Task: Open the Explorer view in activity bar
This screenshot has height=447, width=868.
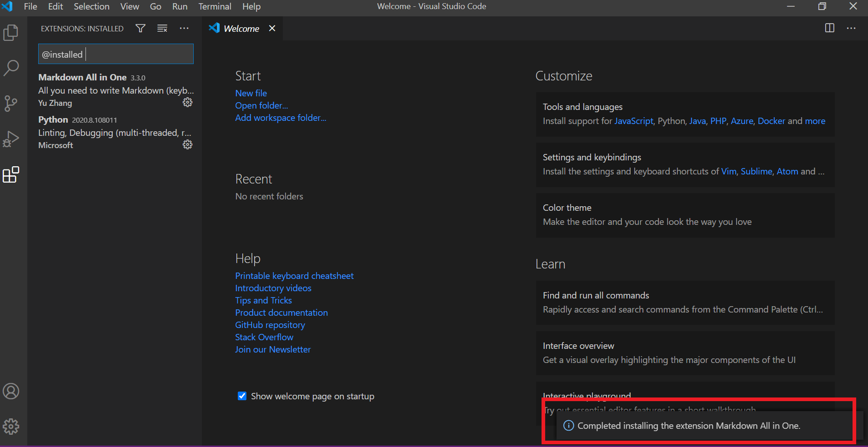Action: [x=11, y=33]
